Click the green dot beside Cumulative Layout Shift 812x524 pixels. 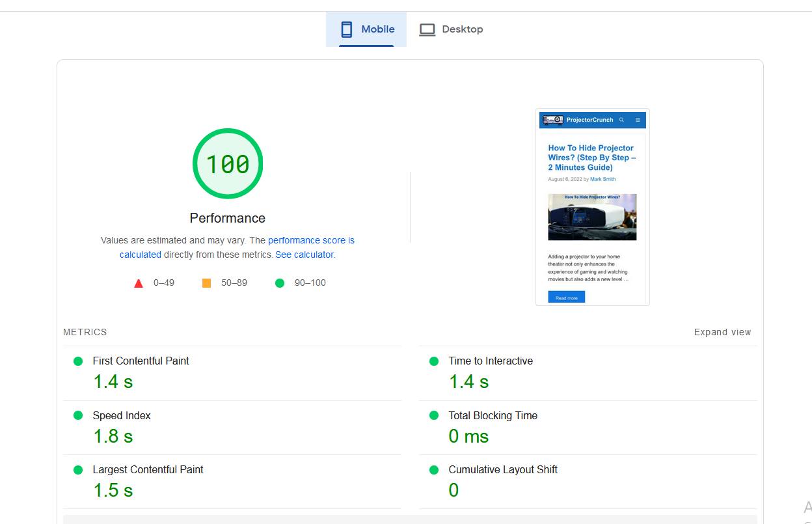coord(434,469)
